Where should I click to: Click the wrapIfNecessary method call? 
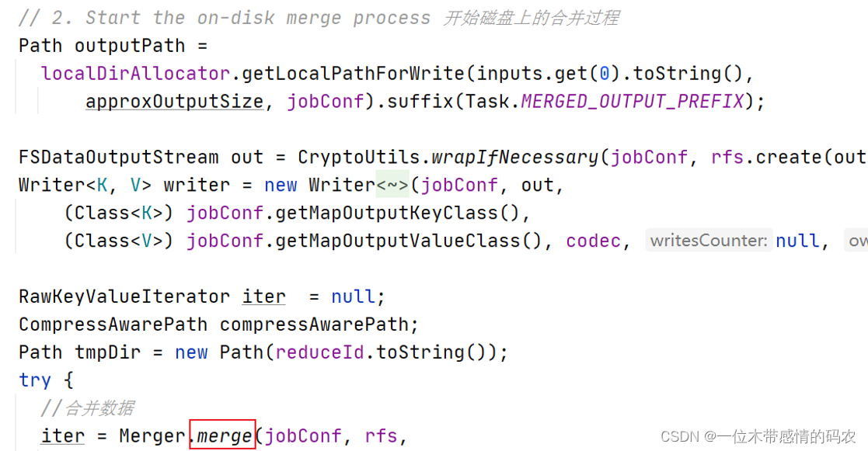(x=515, y=158)
